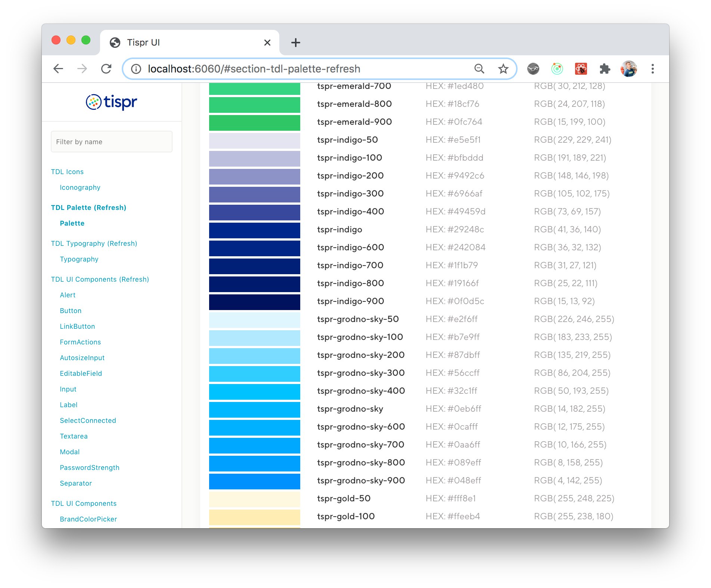Go to the FormActions component

[80, 342]
